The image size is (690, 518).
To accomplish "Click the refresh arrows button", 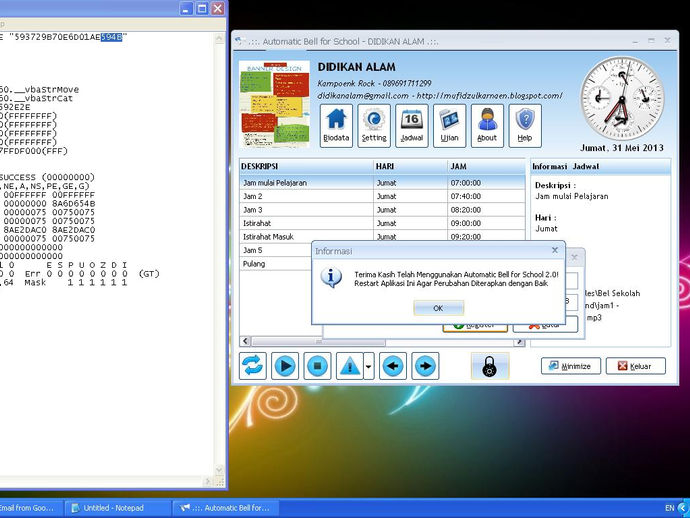I will pos(253,366).
